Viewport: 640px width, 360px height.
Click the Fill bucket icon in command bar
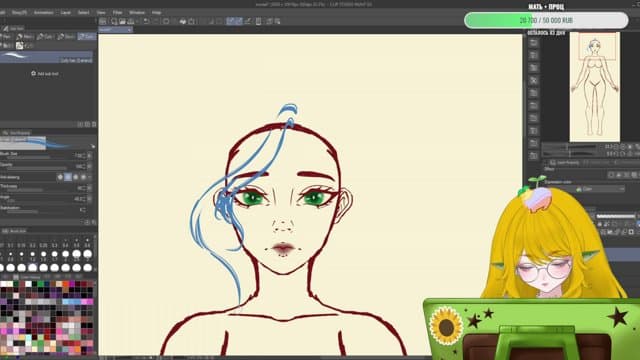(183, 21)
